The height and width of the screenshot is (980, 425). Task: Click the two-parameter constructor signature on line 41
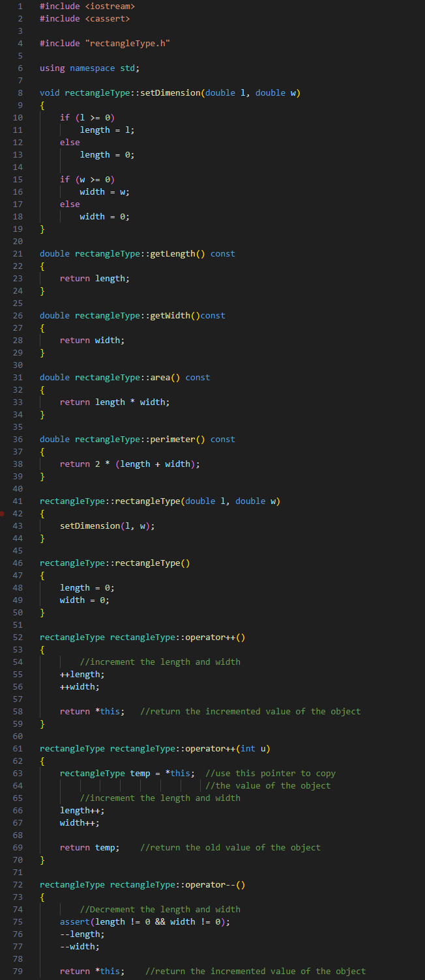pyautogui.click(x=160, y=501)
